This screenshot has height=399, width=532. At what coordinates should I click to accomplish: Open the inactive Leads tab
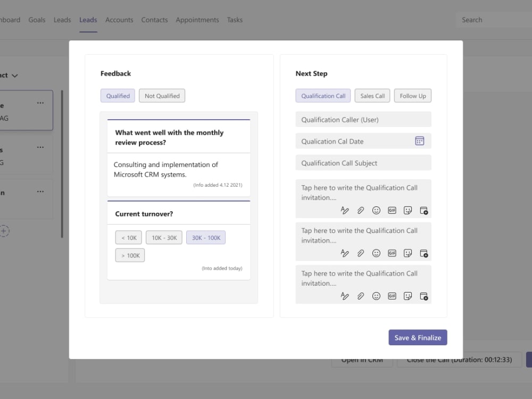point(62,20)
